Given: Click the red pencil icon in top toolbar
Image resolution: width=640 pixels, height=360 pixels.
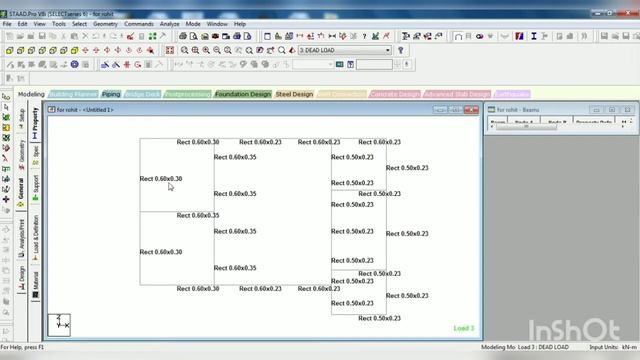Looking at the screenshot, I should point(130,36).
